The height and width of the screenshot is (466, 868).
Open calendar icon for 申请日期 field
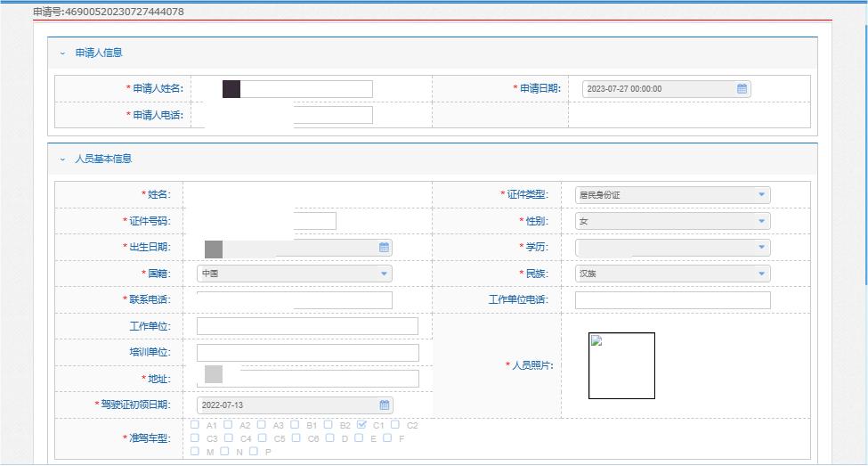pos(742,89)
